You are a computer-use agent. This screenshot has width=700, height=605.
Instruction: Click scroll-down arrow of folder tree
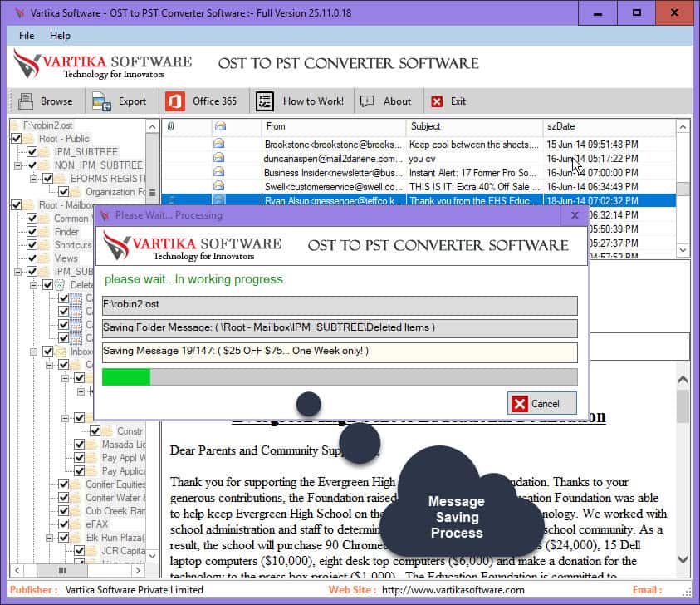coord(152,556)
